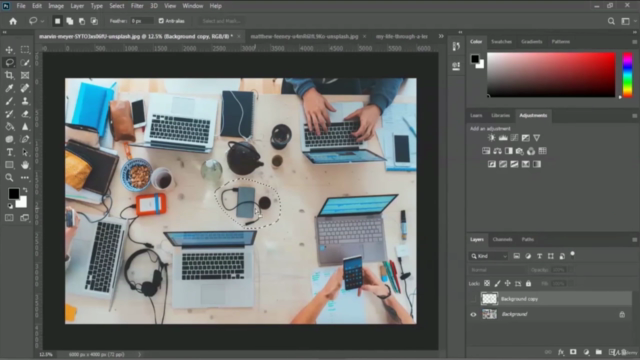Open the Edit Toolbar three-dots button
640x360 pixels.
click(x=25, y=178)
